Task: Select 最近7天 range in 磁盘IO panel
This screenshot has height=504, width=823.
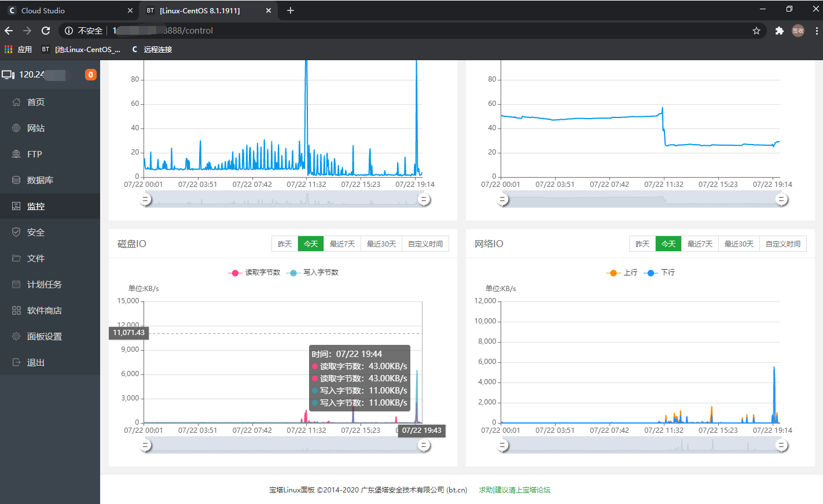Action: tap(342, 244)
